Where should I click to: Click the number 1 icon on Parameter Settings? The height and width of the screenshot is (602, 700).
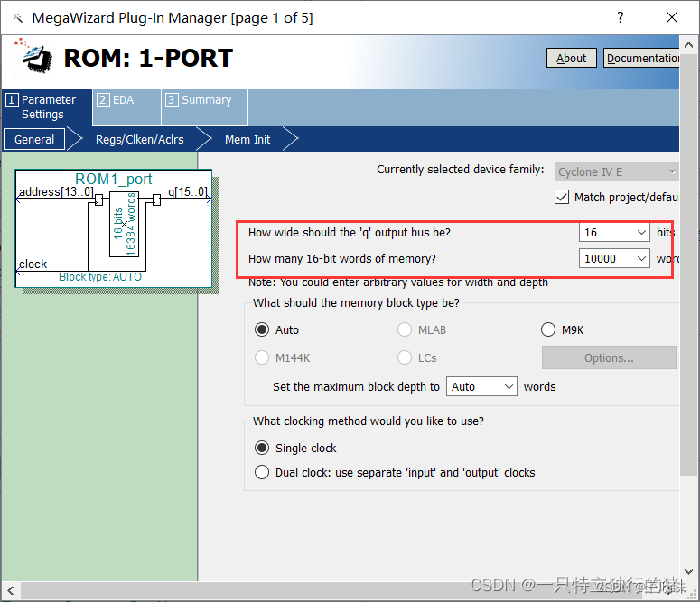[12, 99]
